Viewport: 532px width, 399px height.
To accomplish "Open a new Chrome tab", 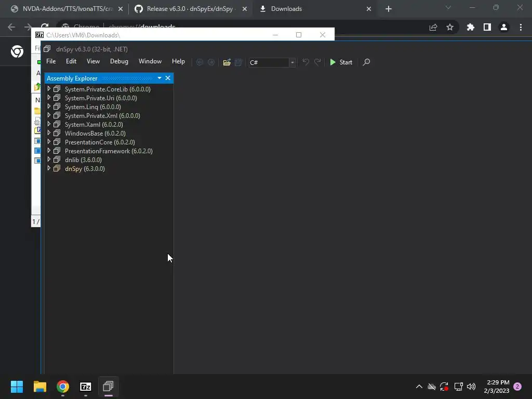I will (x=389, y=9).
